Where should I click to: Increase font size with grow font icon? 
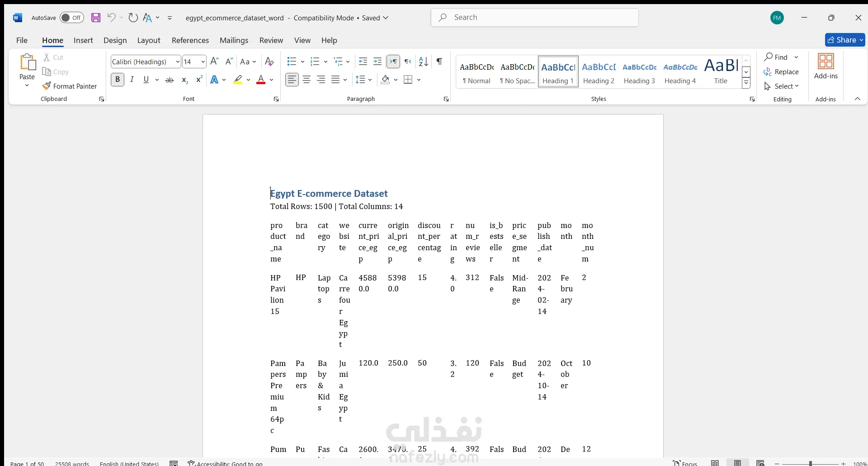coord(215,62)
